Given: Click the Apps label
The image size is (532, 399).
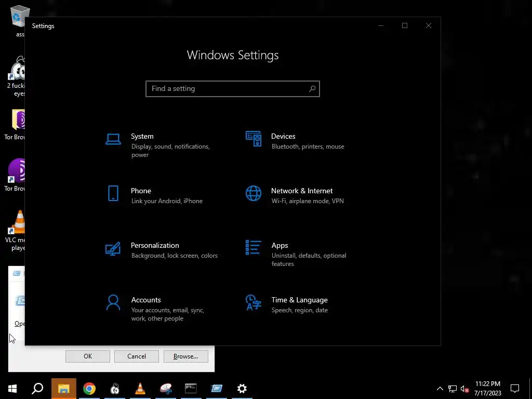Looking at the screenshot, I should coord(280,245).
